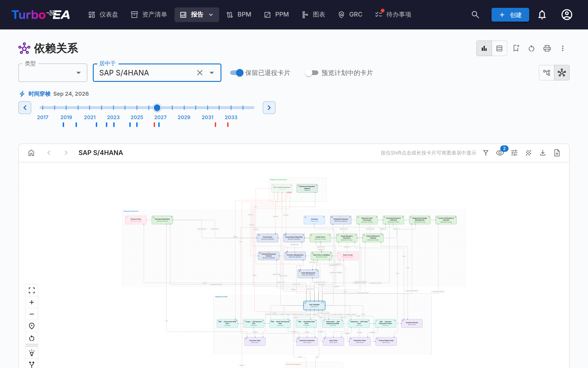Image resolution: width=588 pixels, height=368 pixels.
Task: Reset the report settings
Action: [x=531, y=48]
